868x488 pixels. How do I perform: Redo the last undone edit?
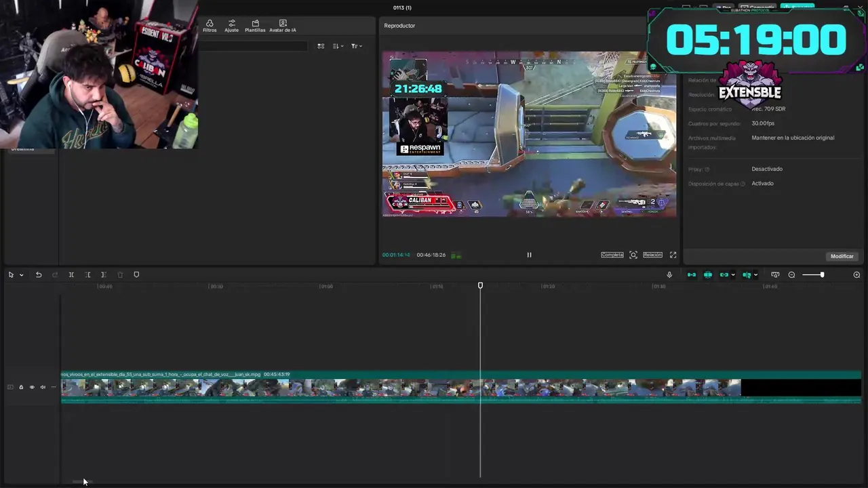coord(55,274)
